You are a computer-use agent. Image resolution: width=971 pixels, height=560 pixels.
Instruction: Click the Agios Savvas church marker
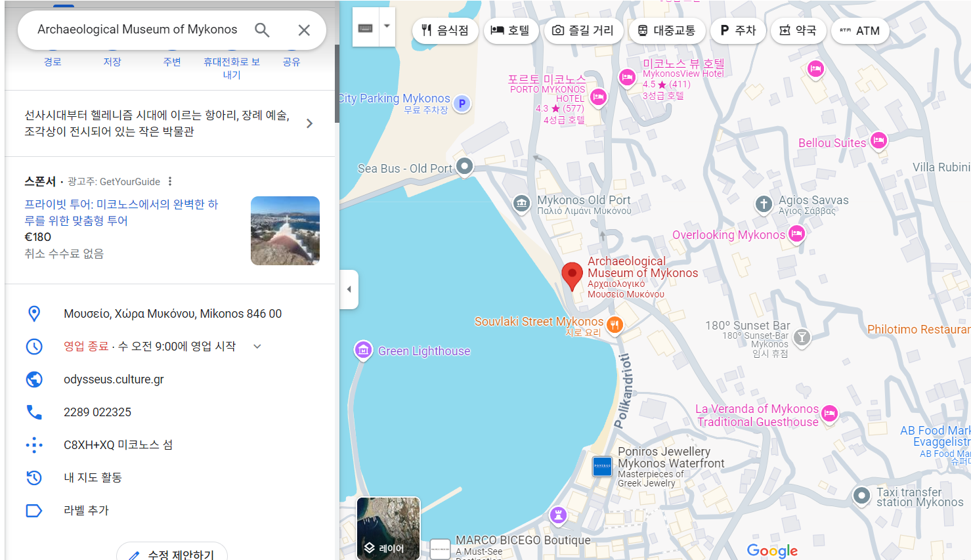click(x=764, y=204)
